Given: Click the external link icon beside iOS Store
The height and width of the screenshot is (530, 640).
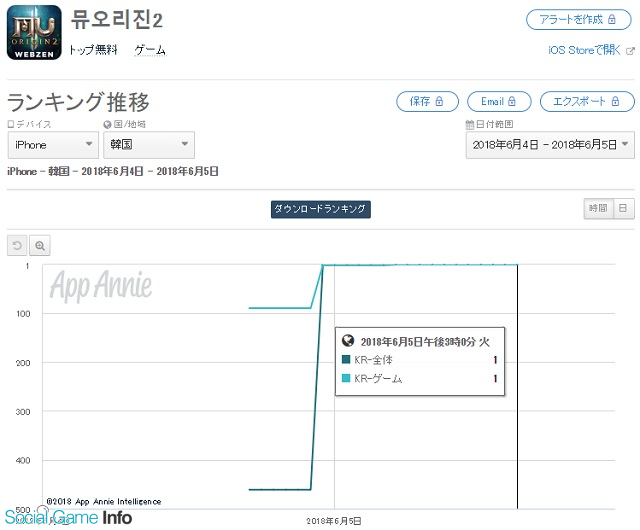Looking at the screenshot, I should pos(630,51).
